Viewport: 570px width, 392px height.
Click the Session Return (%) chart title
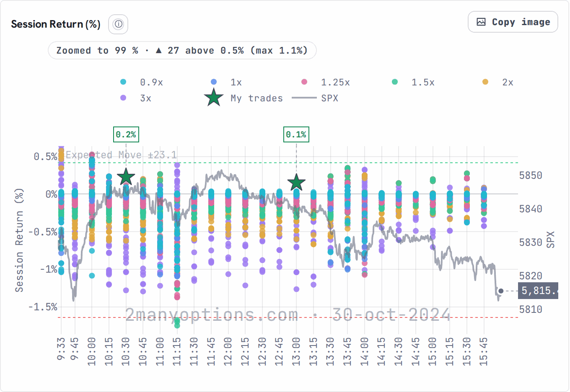(56, 24)
